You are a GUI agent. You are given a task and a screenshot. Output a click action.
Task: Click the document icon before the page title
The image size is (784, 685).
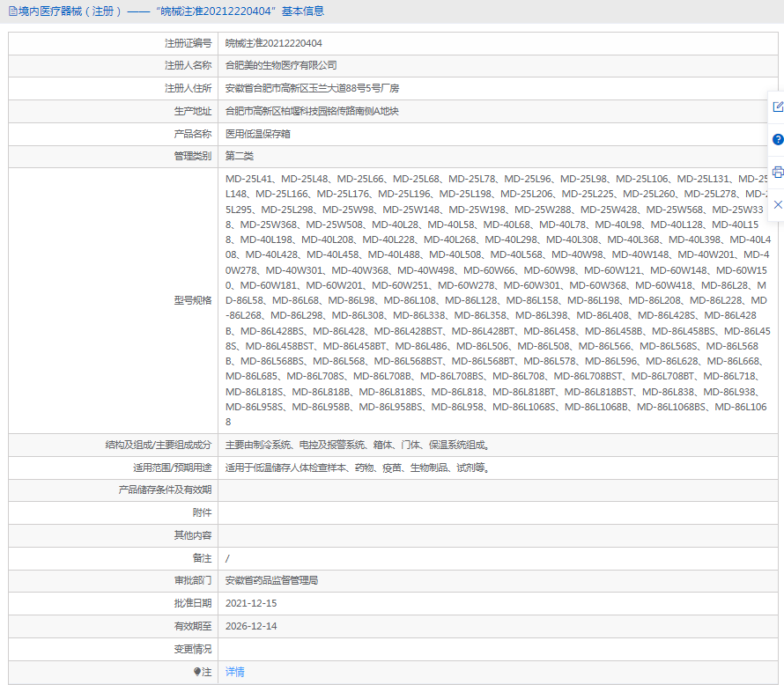[x=12, y=11]
